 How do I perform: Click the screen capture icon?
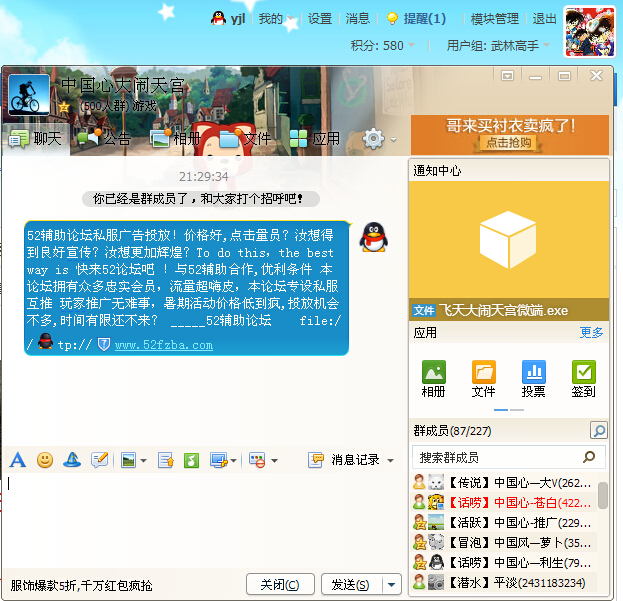click(219, 460)
